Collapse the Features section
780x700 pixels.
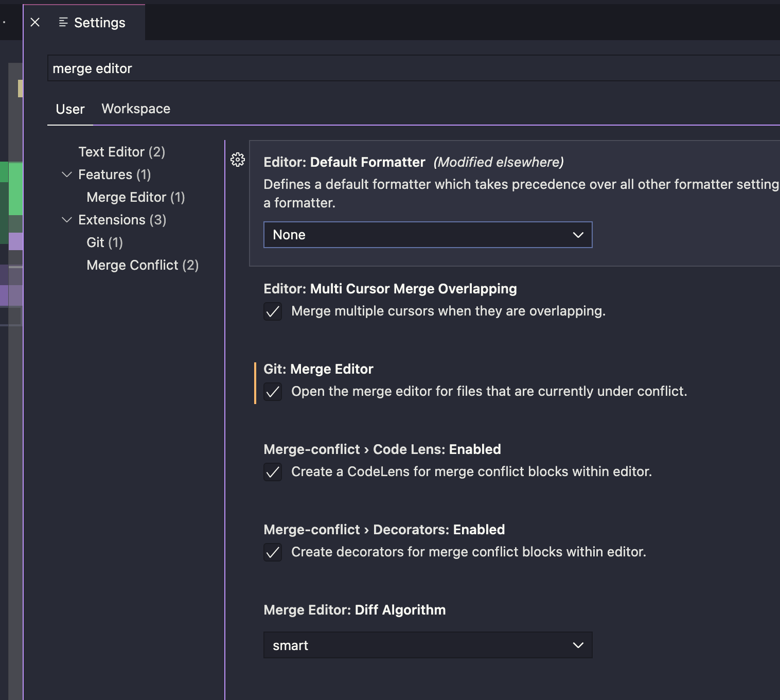(67, 174)
